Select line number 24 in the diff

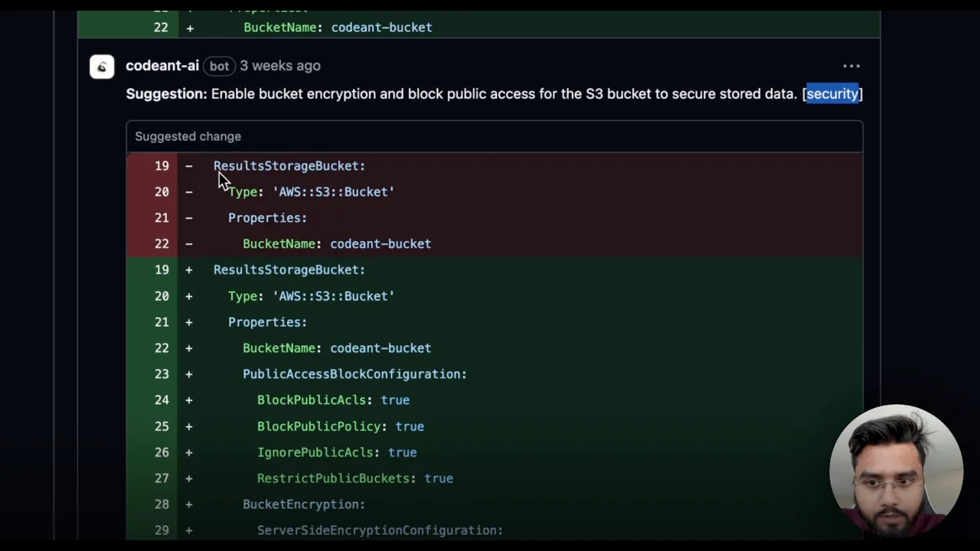tap(162, 400)
